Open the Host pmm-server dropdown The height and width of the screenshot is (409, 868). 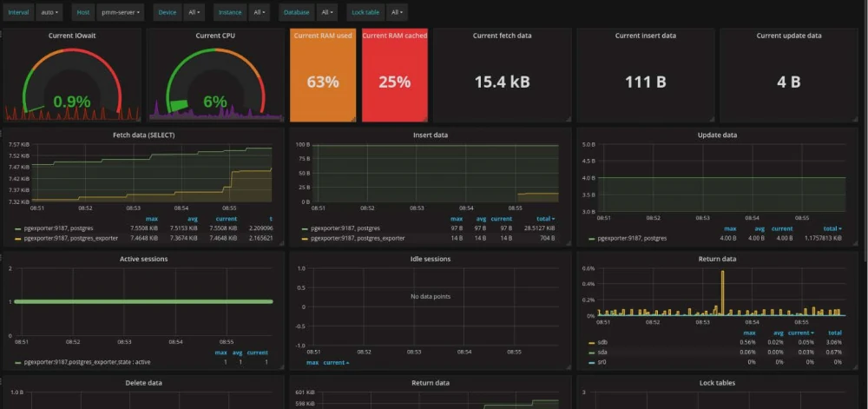coord(121,13)
